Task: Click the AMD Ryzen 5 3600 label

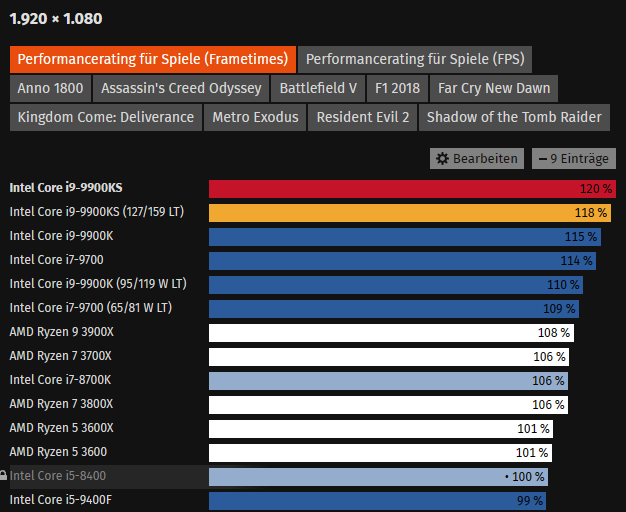Action: point(58,452)
